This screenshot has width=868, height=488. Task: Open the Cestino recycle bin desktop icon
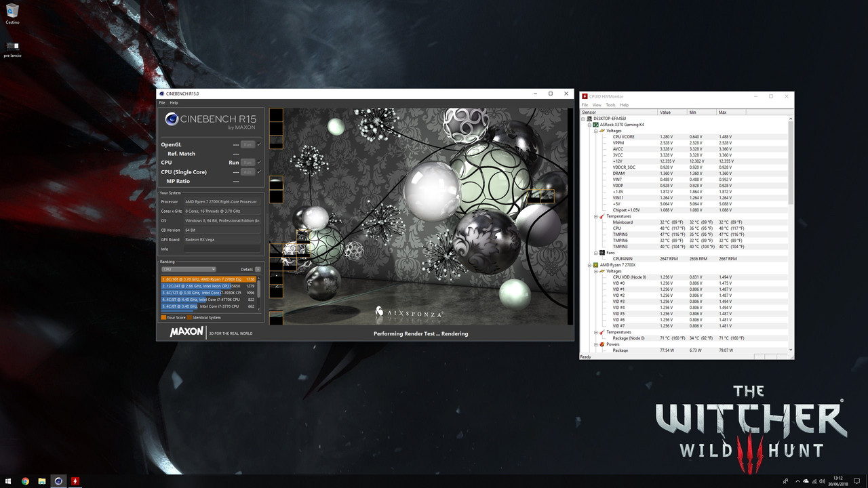coord(12,14)
